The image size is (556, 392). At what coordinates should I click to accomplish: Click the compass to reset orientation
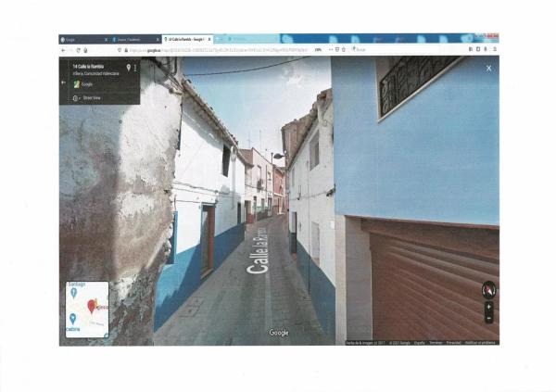[x=488, y=290]
